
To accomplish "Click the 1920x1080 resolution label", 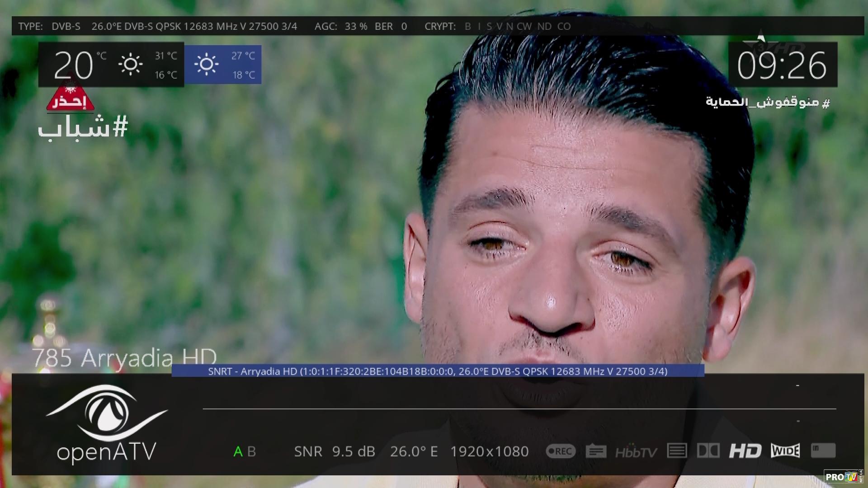I will 489,451.
